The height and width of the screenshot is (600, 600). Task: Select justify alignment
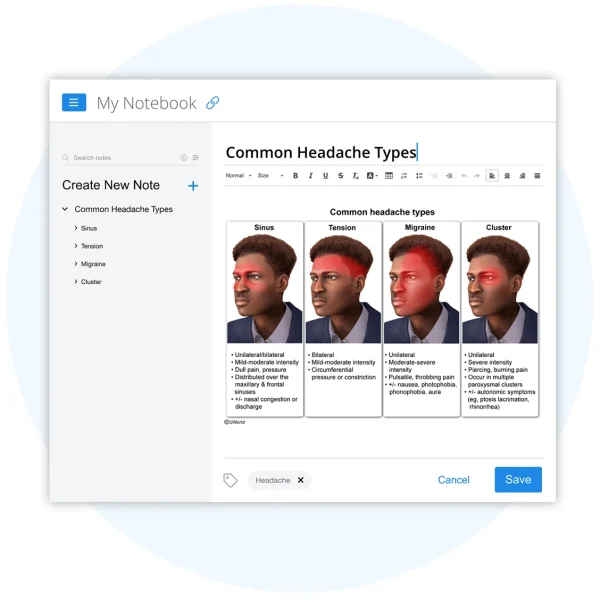[x=537, y=176]
